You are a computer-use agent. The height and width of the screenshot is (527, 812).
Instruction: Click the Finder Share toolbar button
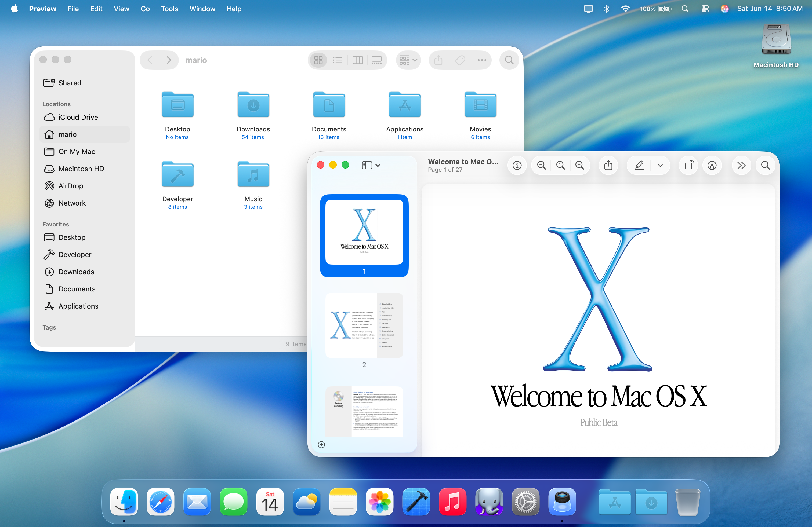pyautogui.click(x=438, y=60)
